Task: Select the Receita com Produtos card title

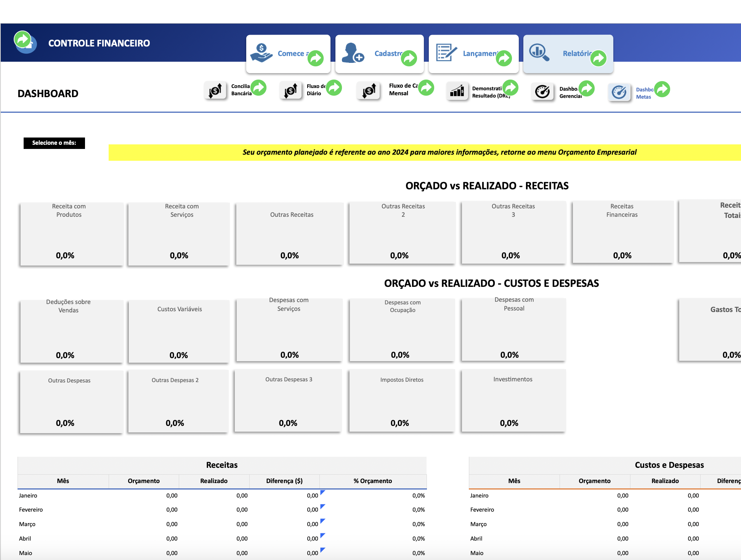Action: coord(69,210)
